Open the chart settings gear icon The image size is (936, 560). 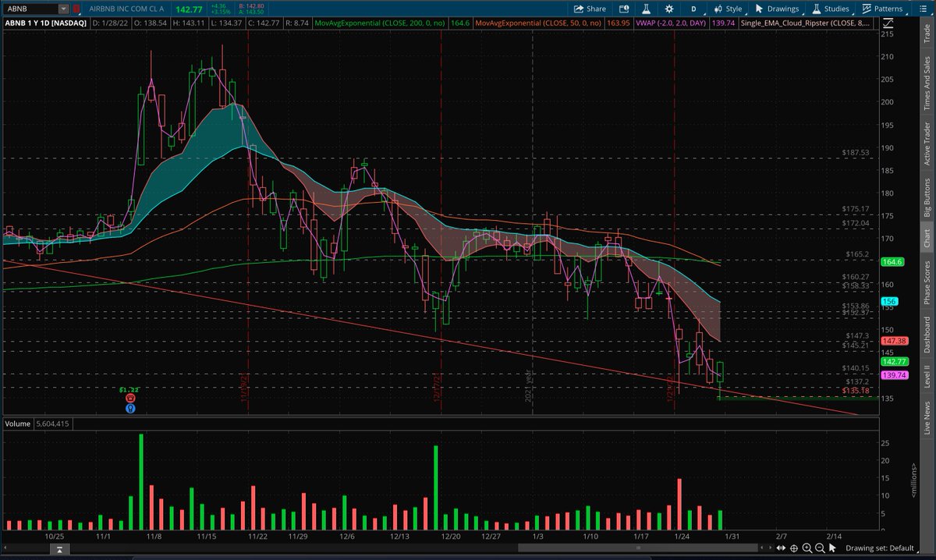[x=668, y=9]
